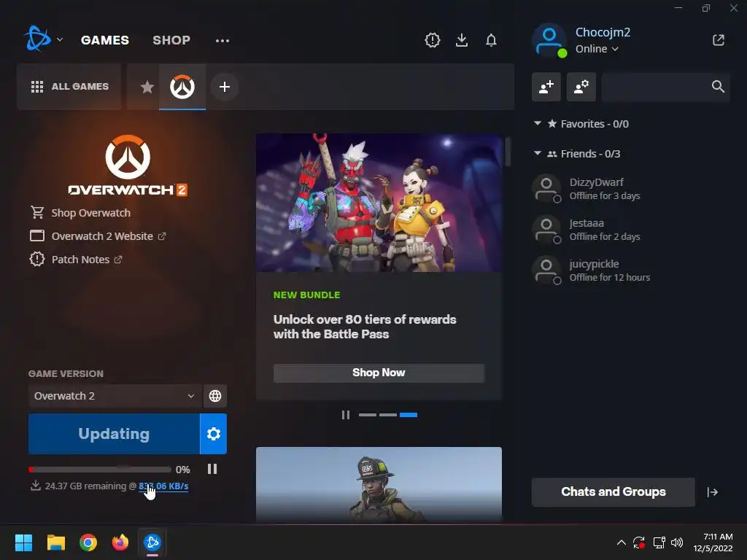
Task: Open the breaking news alert icon
Action: tap(432, 40)
